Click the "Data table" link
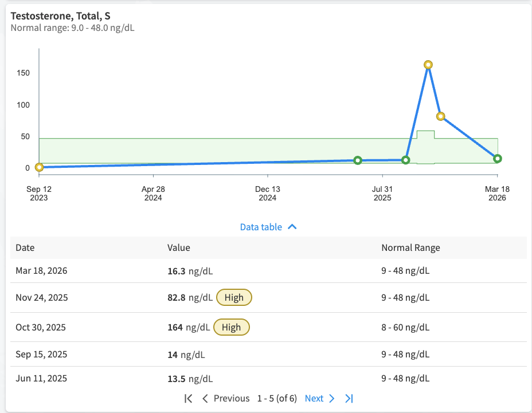The height and width of the screenshot is (413, 532). (x=261, y=227)
